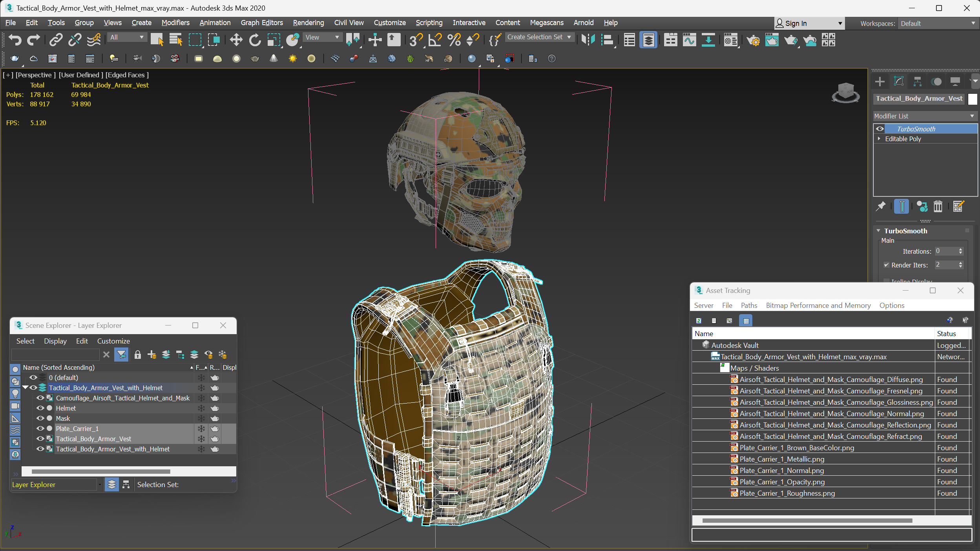This screenshot has height=551, width=980.
Task: Click the Select and Move tool icon
Action: coord(235,40)
